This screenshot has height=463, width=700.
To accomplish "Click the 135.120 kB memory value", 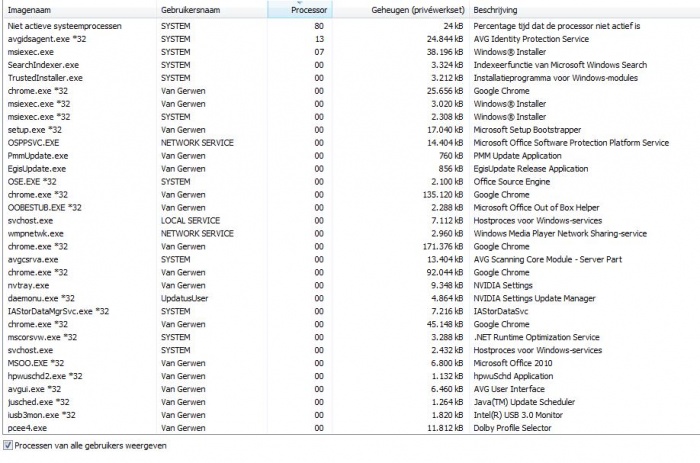I will click(x=442, y=194).
